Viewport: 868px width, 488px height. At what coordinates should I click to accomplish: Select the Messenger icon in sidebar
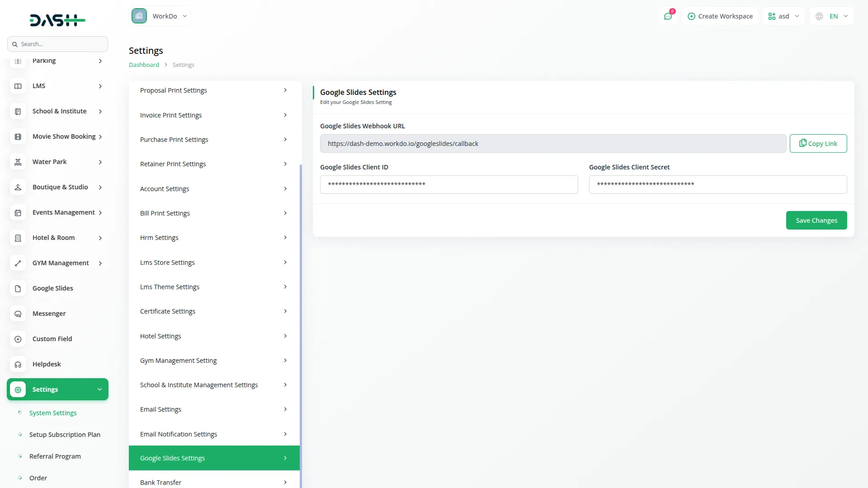pyautogui.click(x=18, y=314)
